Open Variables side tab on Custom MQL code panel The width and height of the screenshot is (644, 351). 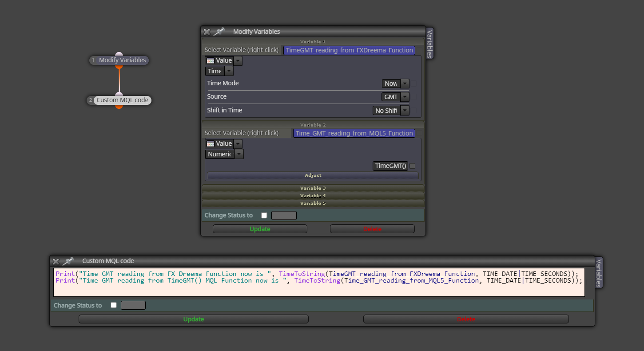pyautogui.click(x=599, y=272)
